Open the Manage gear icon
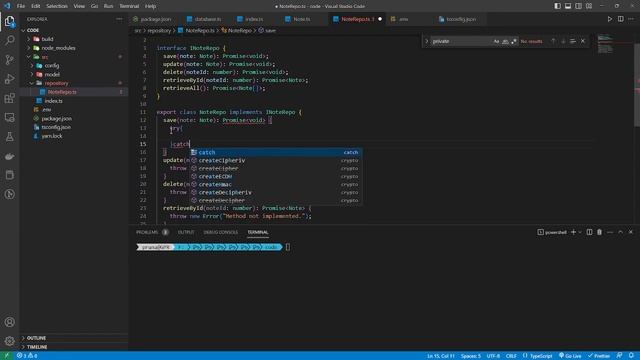 pyautogui.click(x=9, y=341)
